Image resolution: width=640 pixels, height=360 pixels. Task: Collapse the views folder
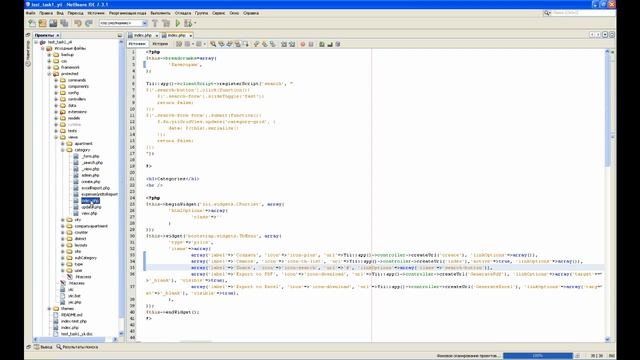click(56, 137)
